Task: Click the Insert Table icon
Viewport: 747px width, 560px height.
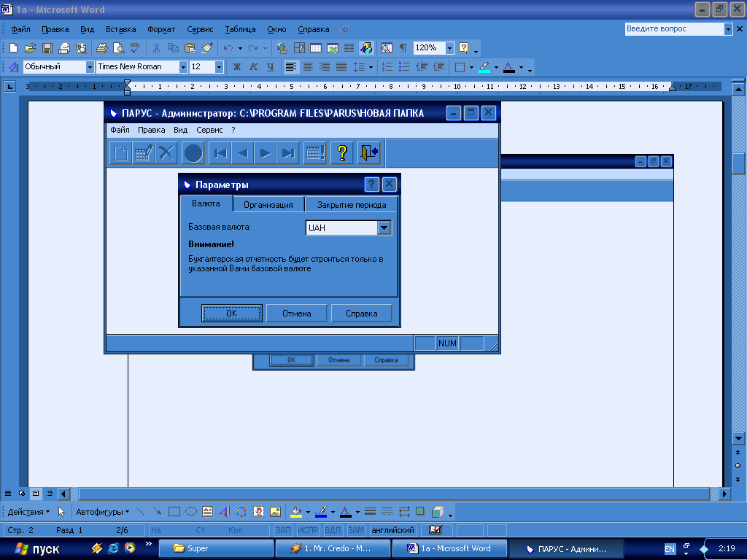Action: click(x=315, y=47)
